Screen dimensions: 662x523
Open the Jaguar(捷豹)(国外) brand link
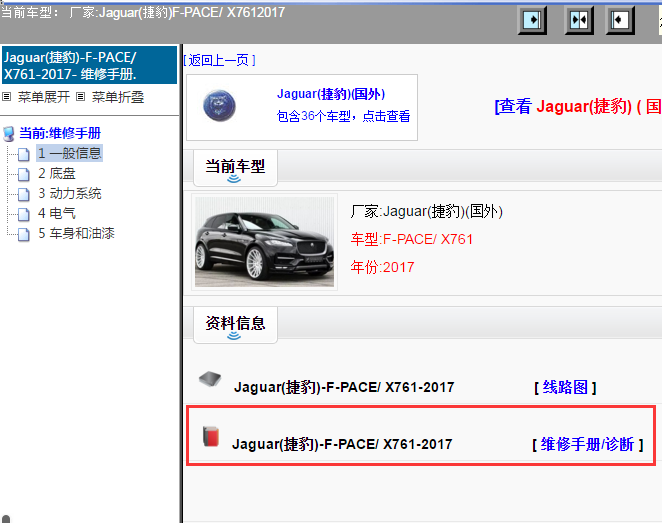[331, 94]
